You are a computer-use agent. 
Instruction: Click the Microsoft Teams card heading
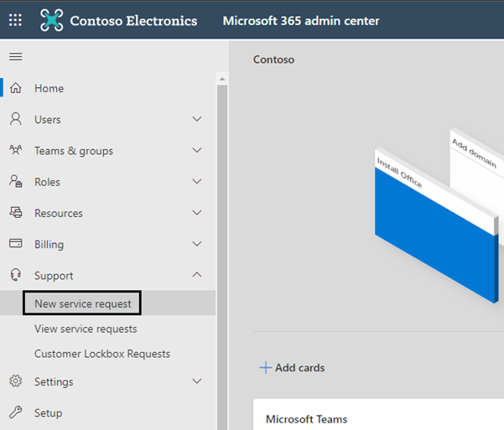tap(306, 419)
